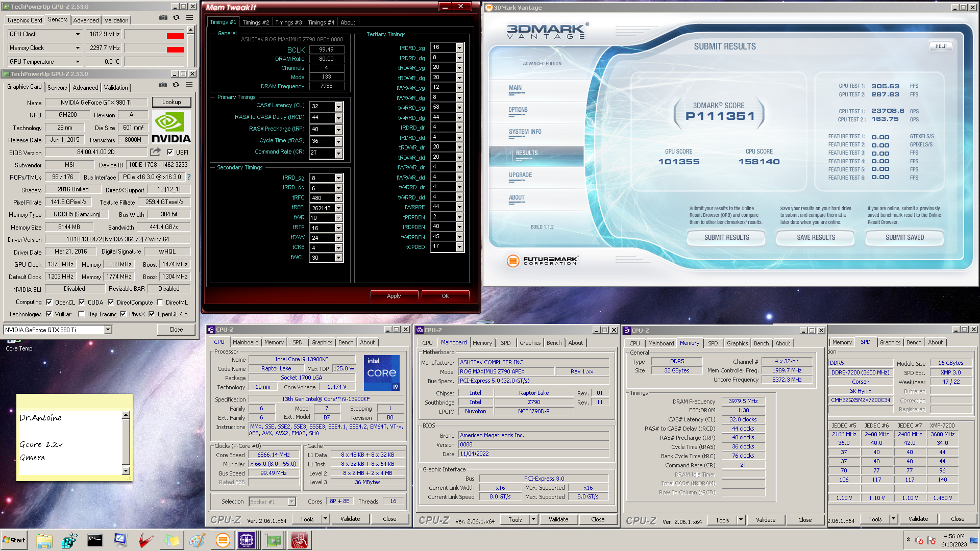This screenshot has height=551, width=980.
Task: Open the Memory Clock sensor dropdown
Action: point(78,48)
